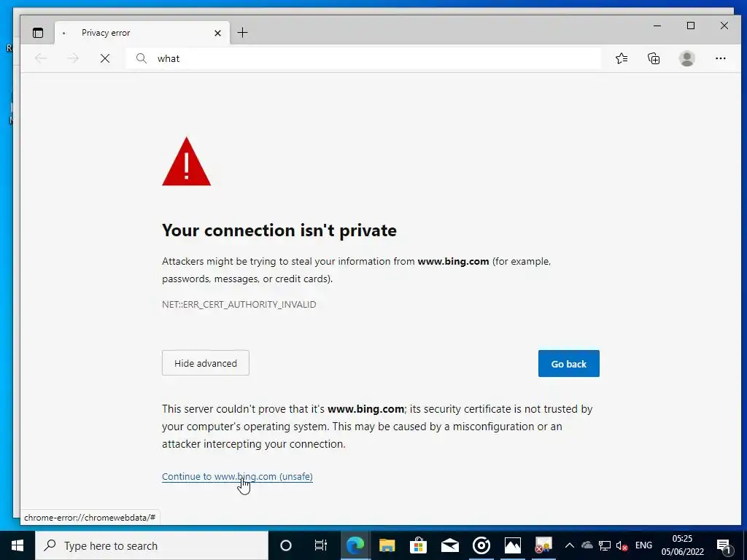
Task: Click the address bar containing 'what'
Action: click(x=363, y=58)
